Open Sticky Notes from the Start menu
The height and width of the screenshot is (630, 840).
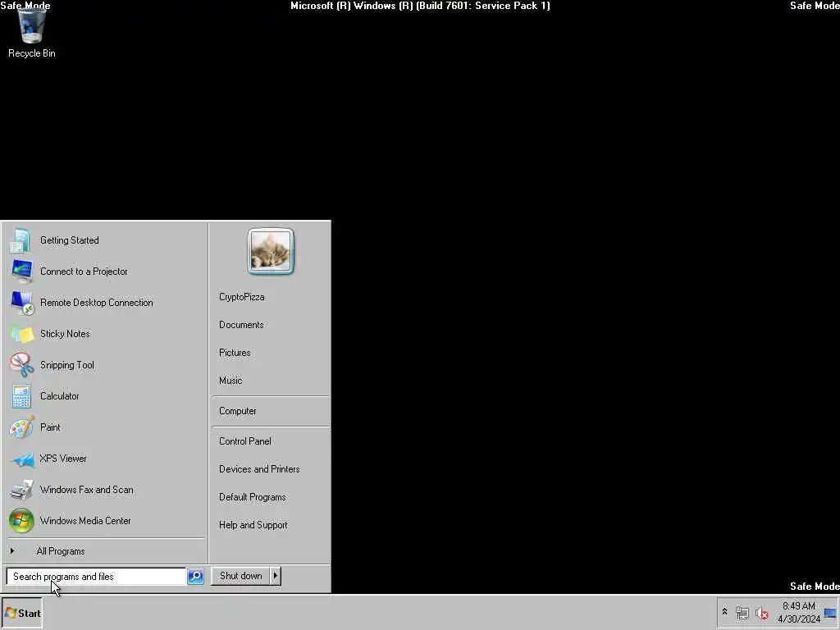[x=106, y=334]
